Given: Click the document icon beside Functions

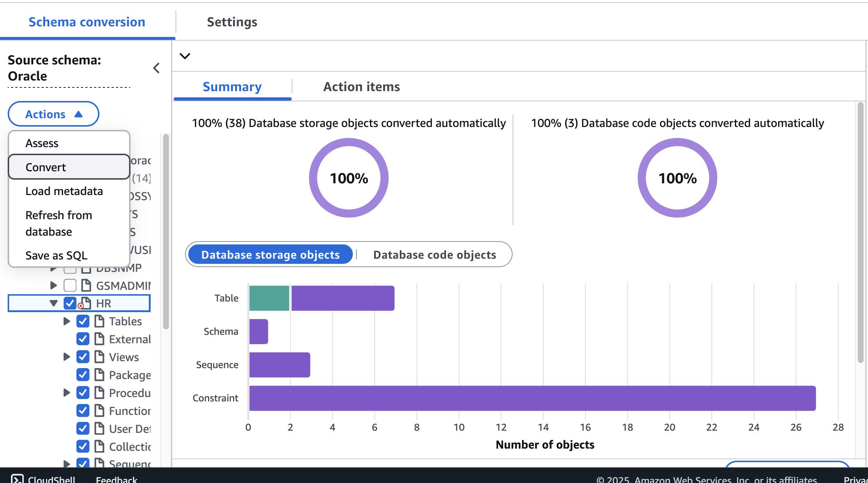Looking at the screenshot, I should pyautogui.click(x=99, y=411).
